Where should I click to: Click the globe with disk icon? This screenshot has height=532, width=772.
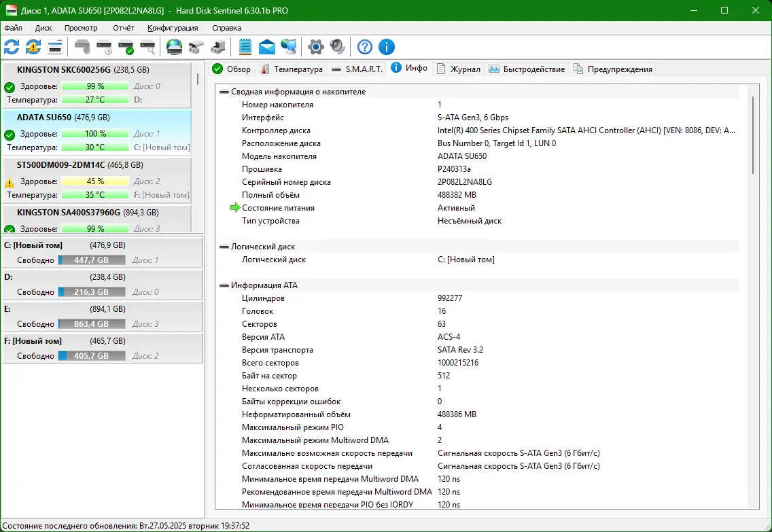175,47
